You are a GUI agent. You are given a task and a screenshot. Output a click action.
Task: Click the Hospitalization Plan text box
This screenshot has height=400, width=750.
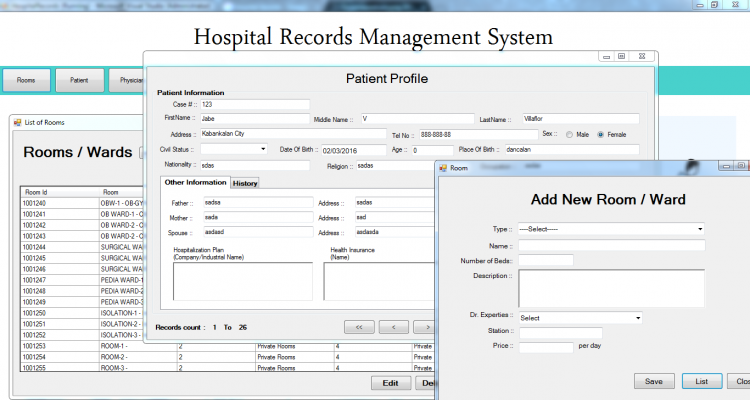243,281
